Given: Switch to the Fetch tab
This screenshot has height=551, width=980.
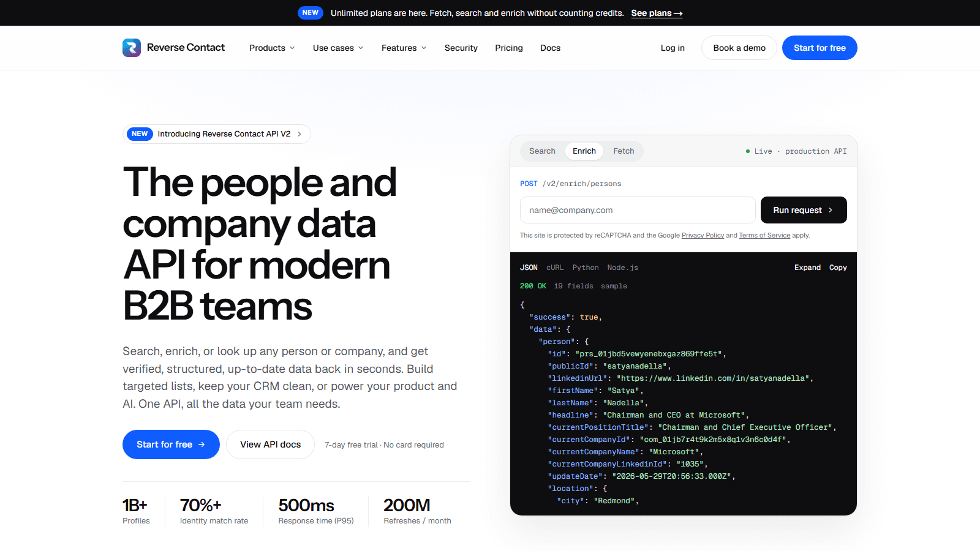Looking at the screenshot, I should [x=624, y=151].
